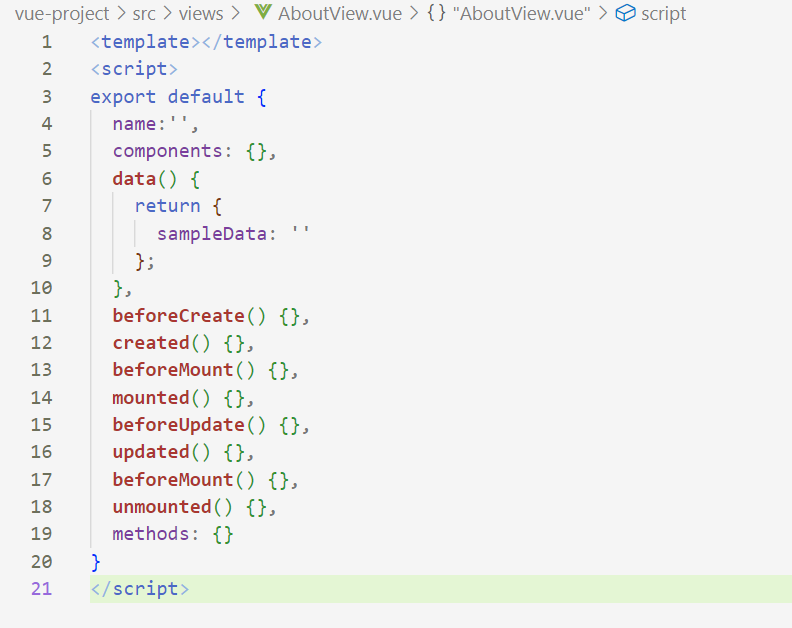Click the name property on line 4
The image size is (792, 628).
click(x=134, y=124)
